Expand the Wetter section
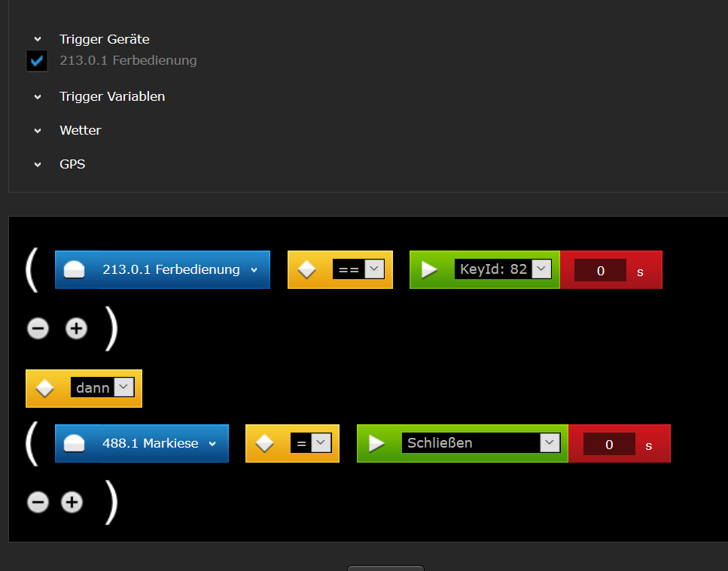This screenshot has width=728, height=571. point(38,131)
